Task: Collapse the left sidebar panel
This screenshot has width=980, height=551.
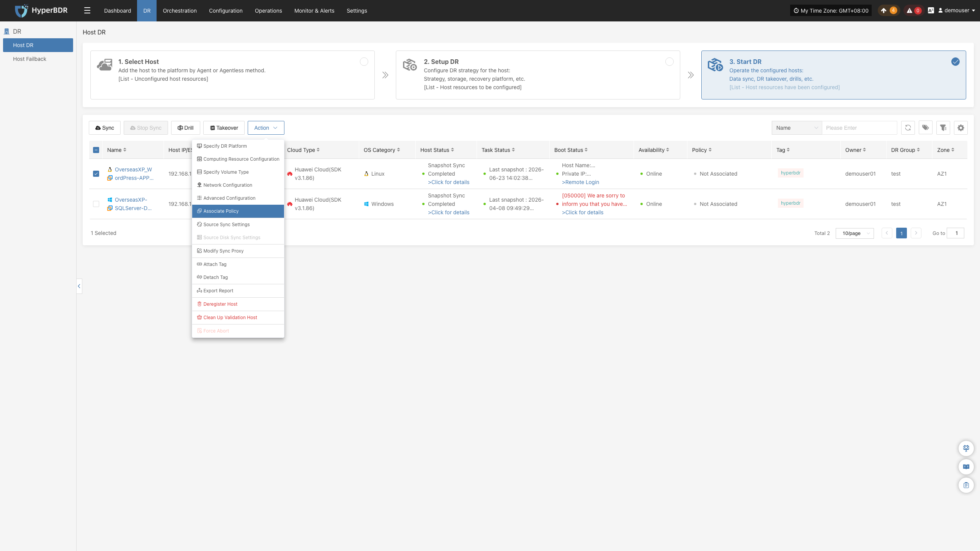Action: (x=79, y=286)
